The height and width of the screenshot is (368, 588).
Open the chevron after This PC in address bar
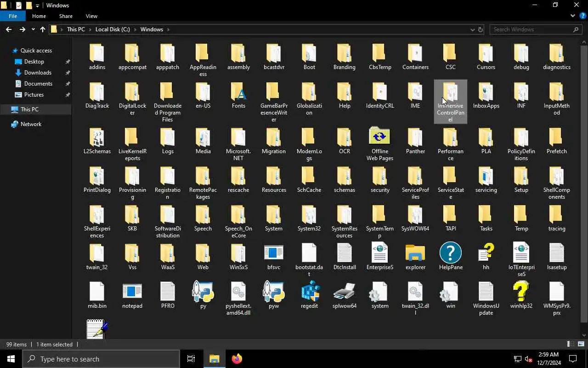[x=90, y=29]
